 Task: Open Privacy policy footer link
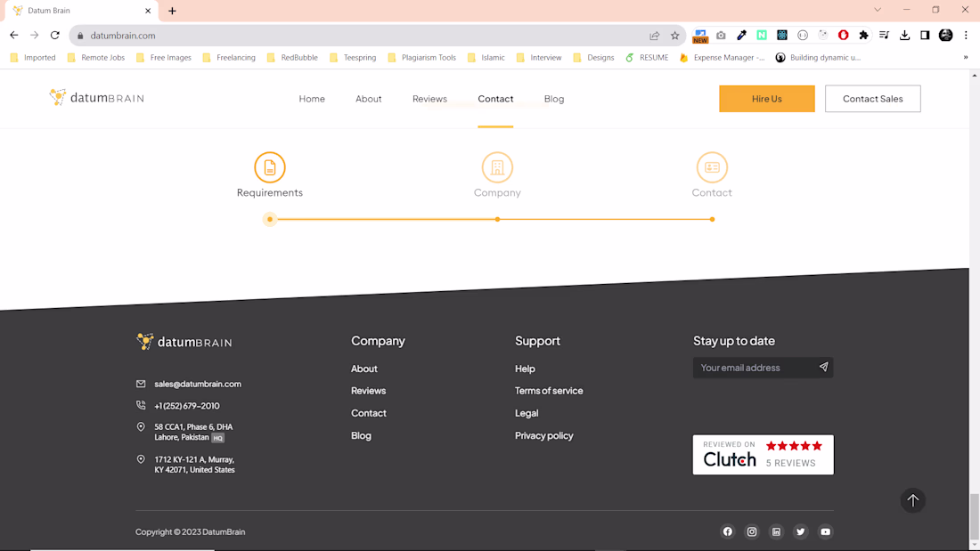click(543, 436)
